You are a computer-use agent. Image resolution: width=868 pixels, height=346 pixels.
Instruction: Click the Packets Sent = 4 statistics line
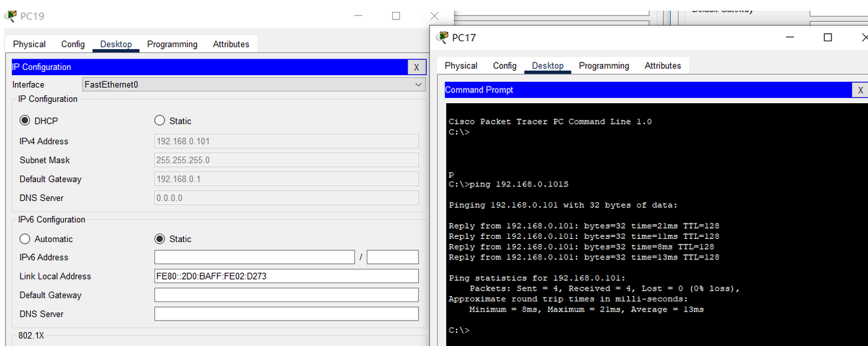[604, 289]
